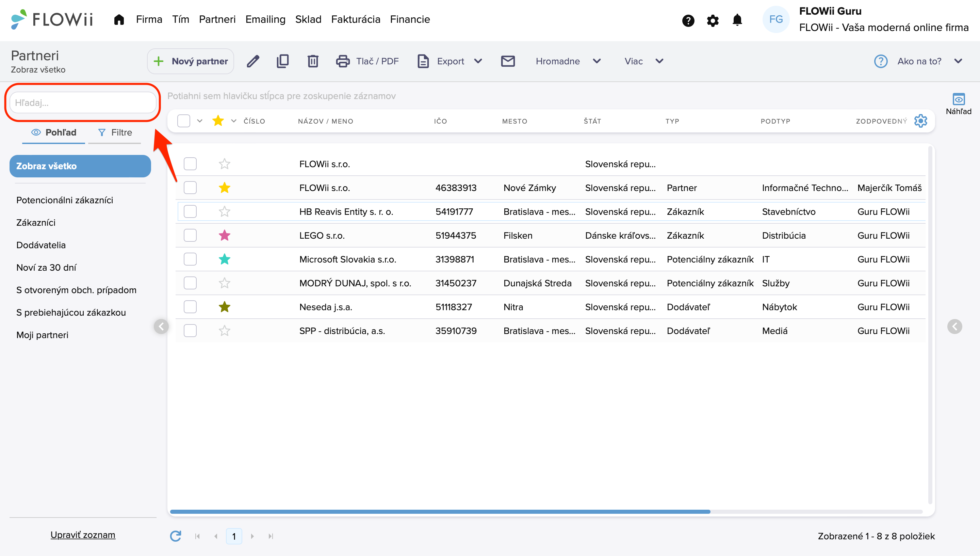Click the page number 1 box

tap(234, 536)
